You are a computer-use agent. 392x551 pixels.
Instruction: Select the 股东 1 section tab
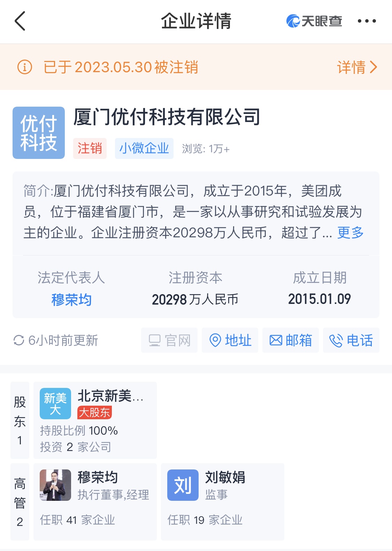point(20,420)
